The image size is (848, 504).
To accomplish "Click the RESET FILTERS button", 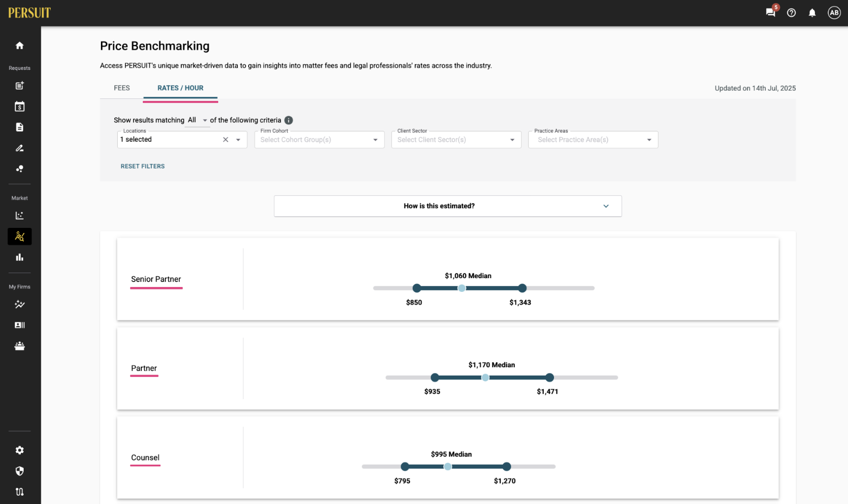I will [143, 166].
